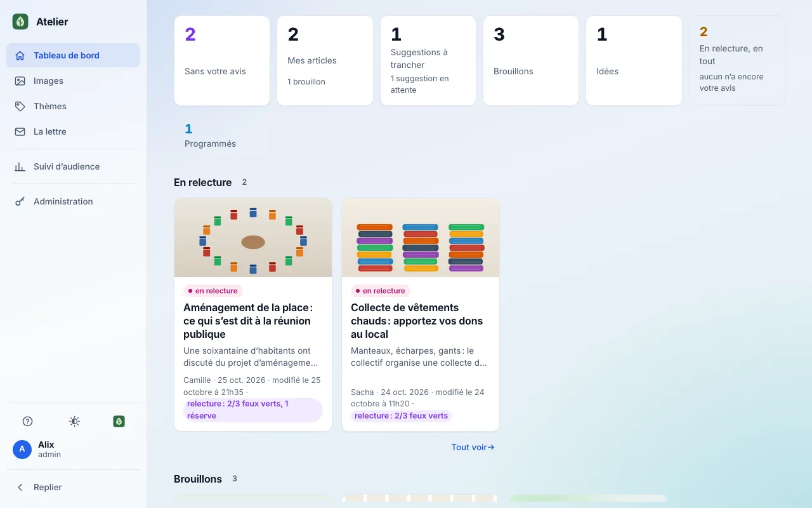
Task: Click the 'Brouillons' section heading
Action: 198,479
